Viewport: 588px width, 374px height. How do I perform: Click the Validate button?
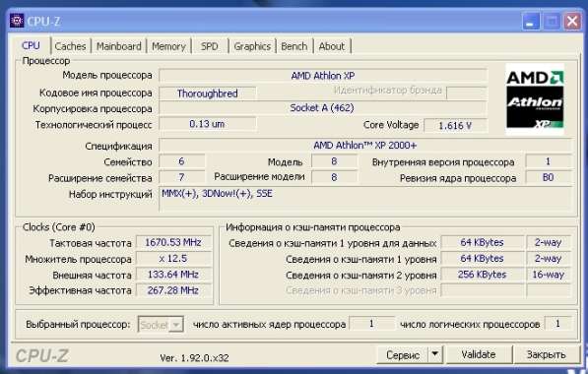click(479, 354)
